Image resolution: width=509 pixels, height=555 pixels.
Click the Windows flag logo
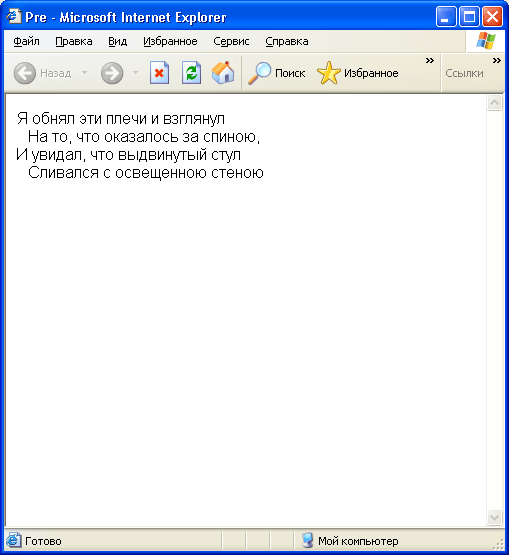486,41
